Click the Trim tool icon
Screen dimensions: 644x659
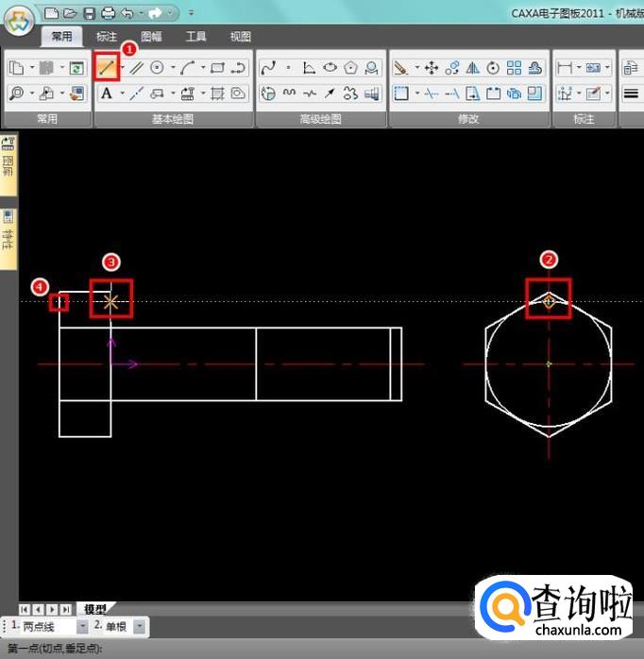432,93
